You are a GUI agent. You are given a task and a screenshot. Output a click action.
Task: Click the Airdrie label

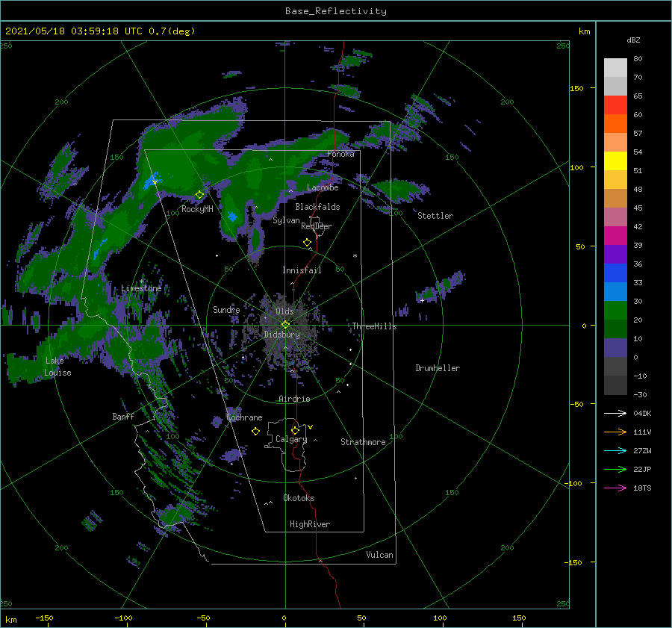pos(294,399)
